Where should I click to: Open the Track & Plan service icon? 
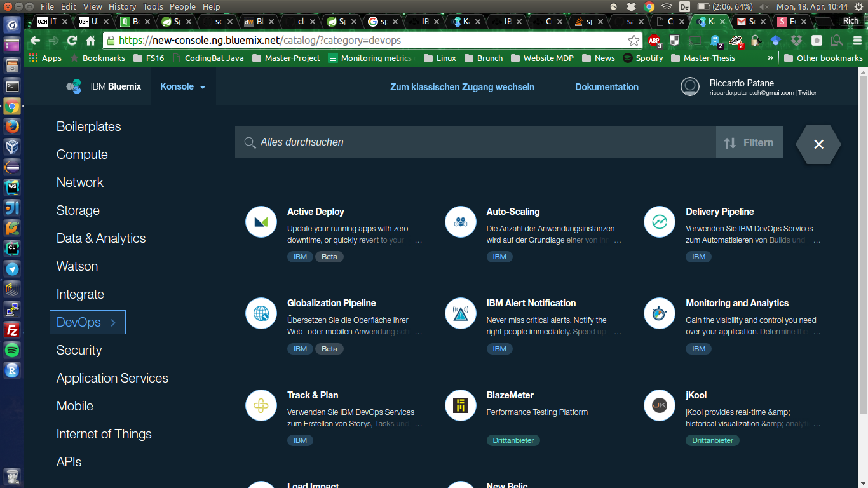261,405
